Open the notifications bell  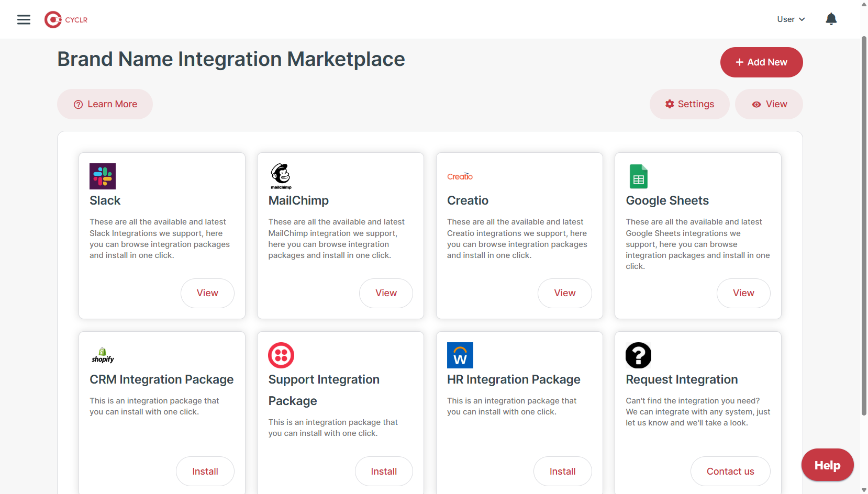pos(831,19)
